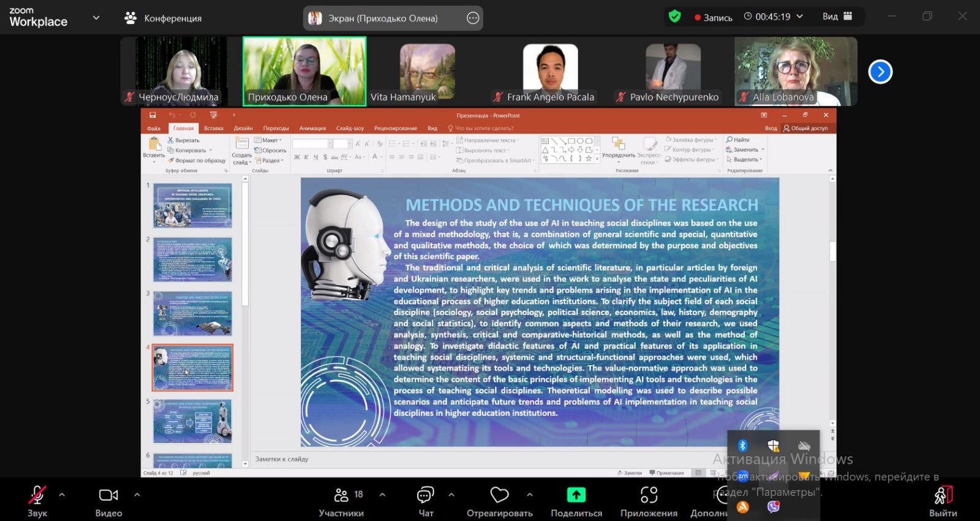980x521 pixels.
Task: Open video options caret next to Видео
Action: pos(137,495)
